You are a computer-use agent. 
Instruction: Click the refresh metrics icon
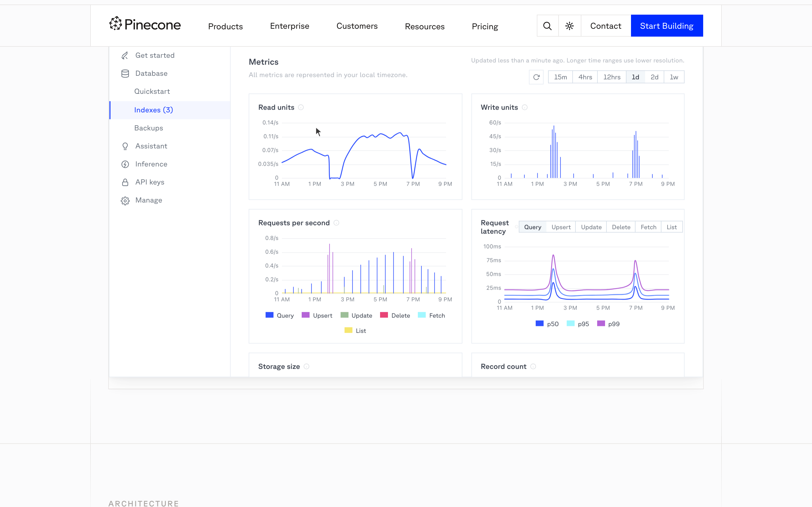point(536,77)
